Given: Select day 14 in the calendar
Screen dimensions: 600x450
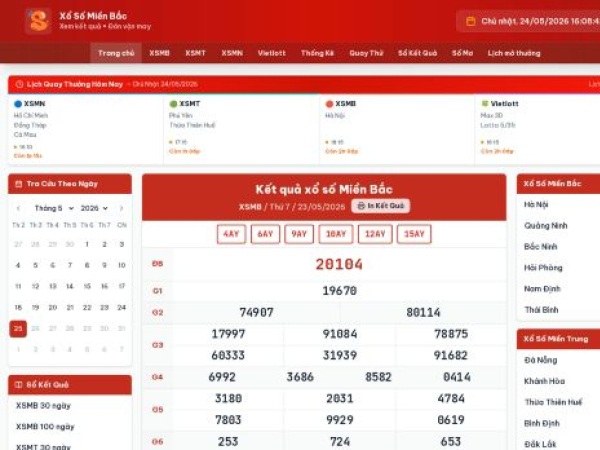Looking at the screenshot, I should (70, 286).
